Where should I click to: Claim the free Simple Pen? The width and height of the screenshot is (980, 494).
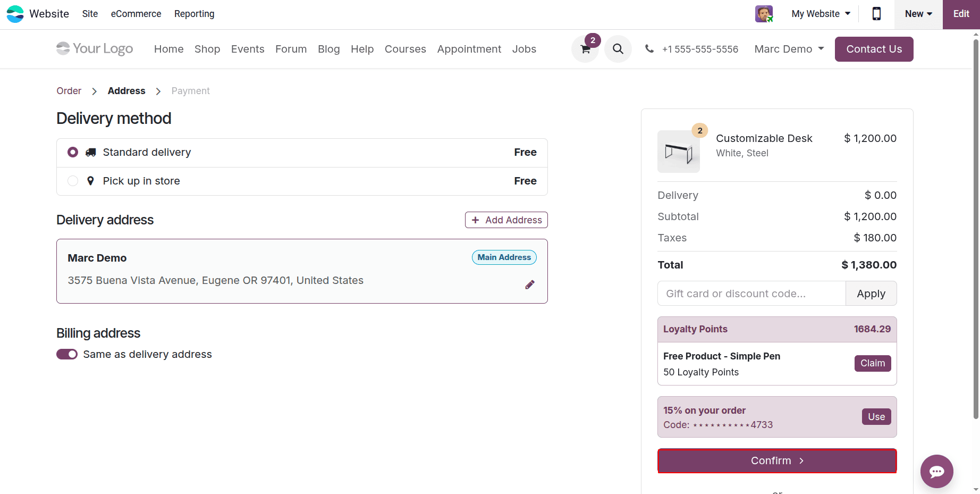click(x=873, y=363)
